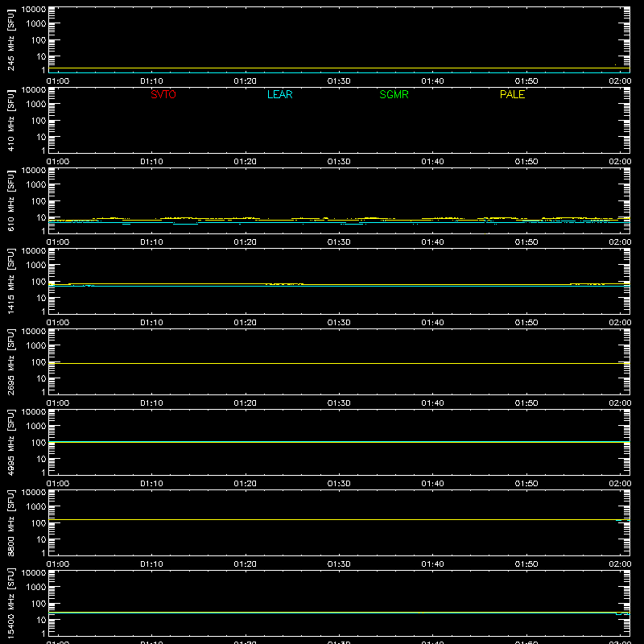Image resolution: width=644 pixels, height=644 pixels.
Task: Click the yellow trace in the 8800 MHz plot
Action: [x=339, y=519]
